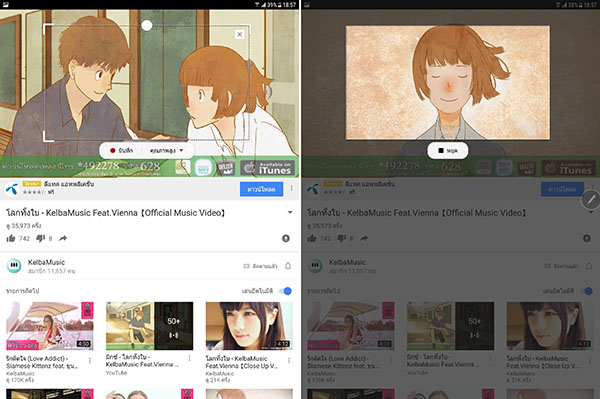Click the video title text in left screen
The width and height of the screenshot is (600, 399).
(x=116, y=213)
